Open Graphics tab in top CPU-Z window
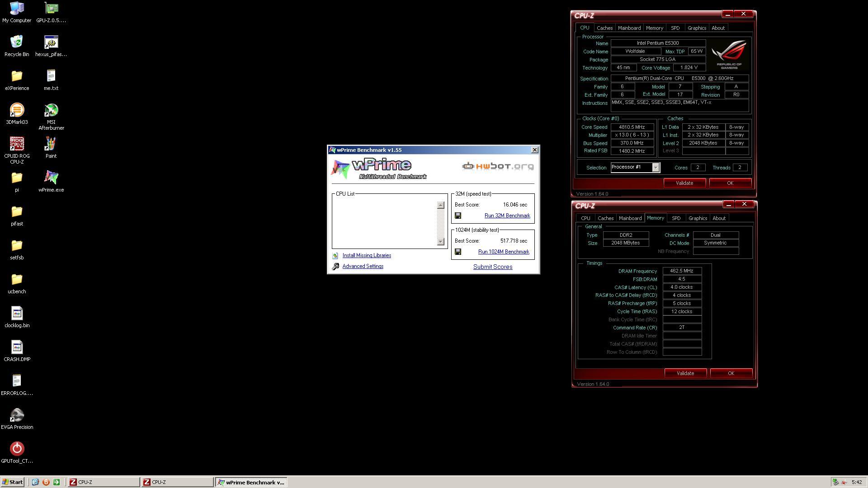868x488 pixels. (697, 28)
